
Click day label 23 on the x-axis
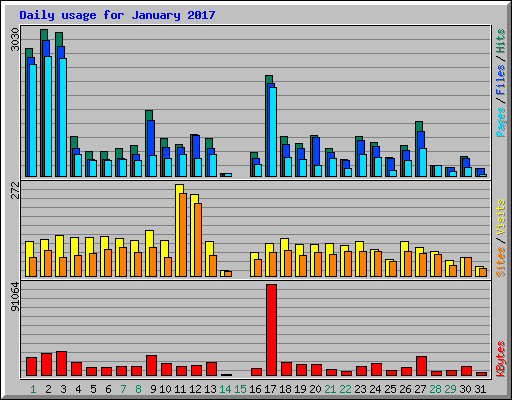pyautogui.click(x=360, y=389)
